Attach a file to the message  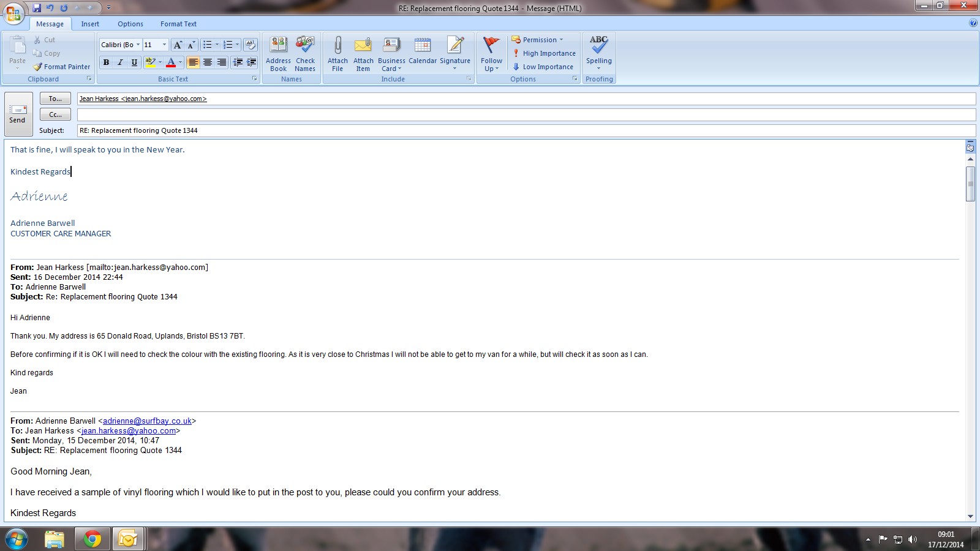337,54
